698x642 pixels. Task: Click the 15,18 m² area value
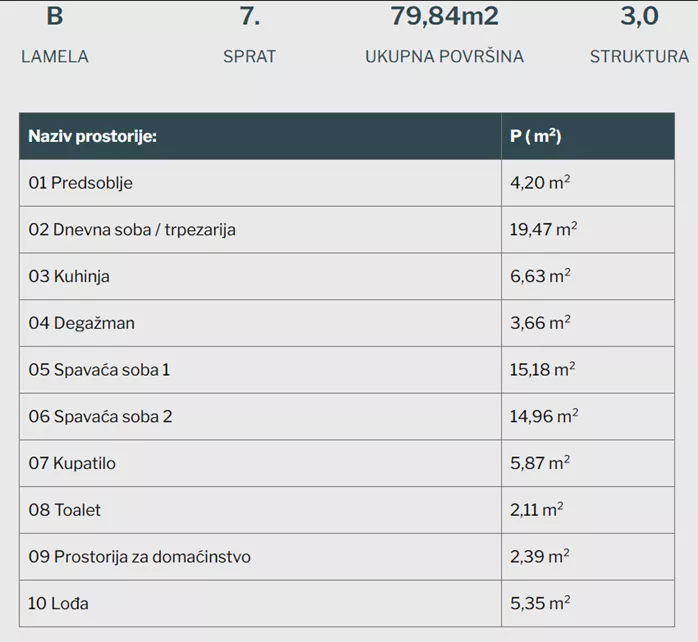click(542, 370)
